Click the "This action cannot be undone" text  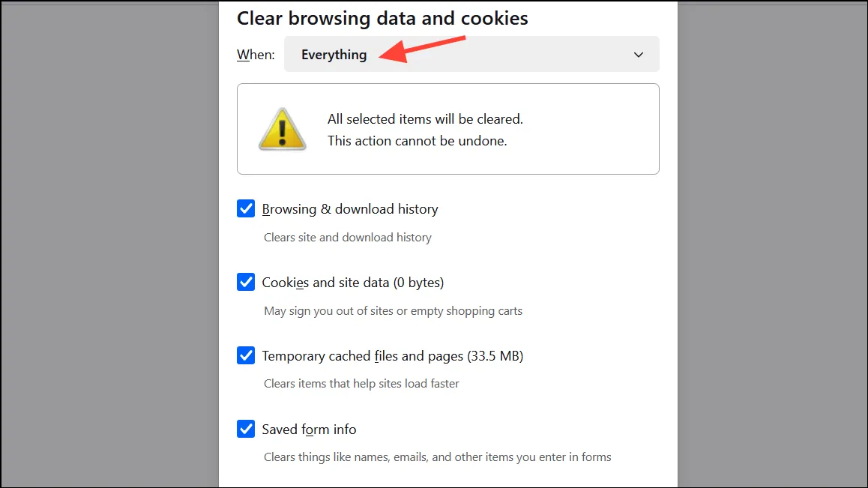pos(418,141)
